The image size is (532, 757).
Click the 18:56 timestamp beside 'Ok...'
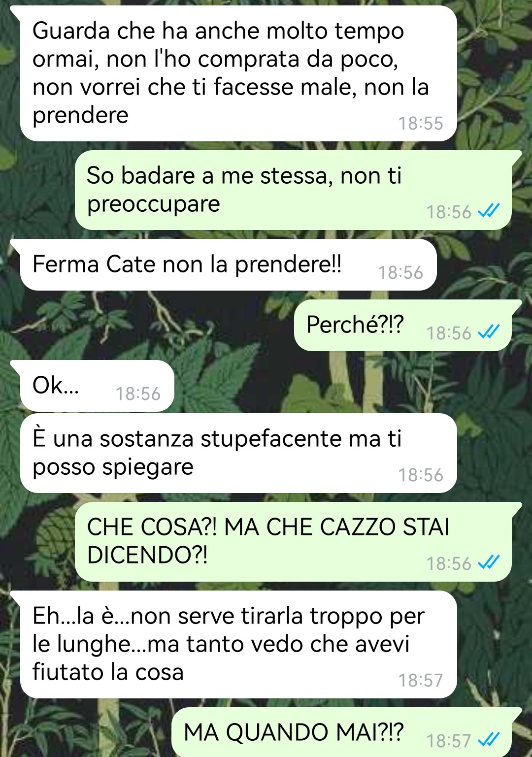coord(138,394)
